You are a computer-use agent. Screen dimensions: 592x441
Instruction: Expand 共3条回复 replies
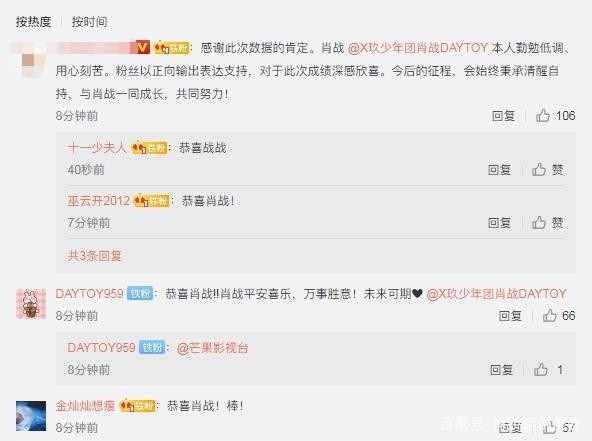click(94, 256)
